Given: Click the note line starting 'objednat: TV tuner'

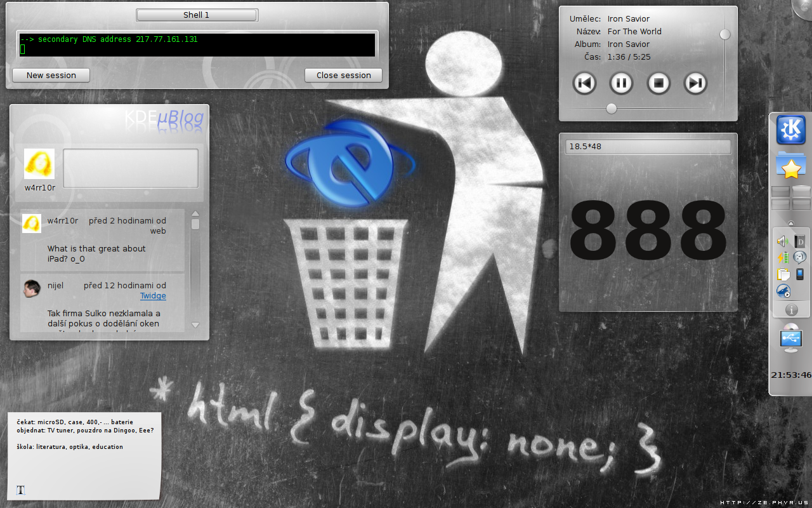Looking at the screenshot, I should [85, 430].
